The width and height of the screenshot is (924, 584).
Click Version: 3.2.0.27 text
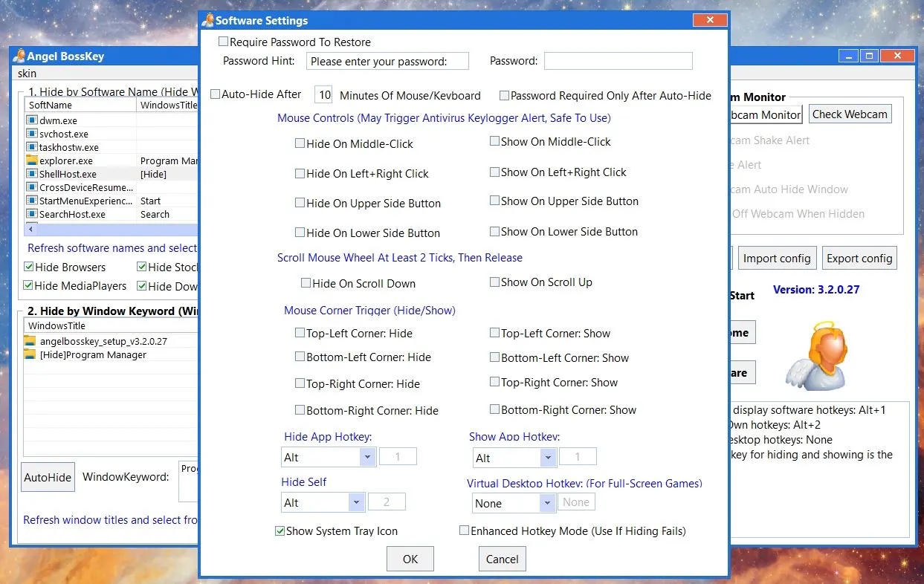[x=816, y=290]
